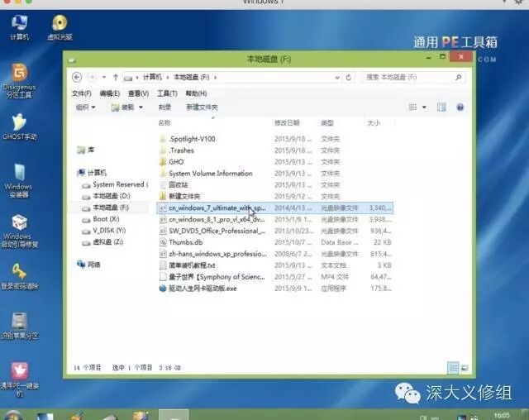529x420 pixels.
Task: Click 计算机 in the address breadcrumb
Action: [152, 77]
